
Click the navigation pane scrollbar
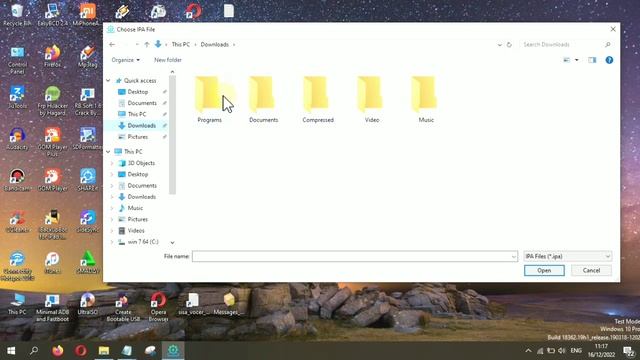(172, 135)
